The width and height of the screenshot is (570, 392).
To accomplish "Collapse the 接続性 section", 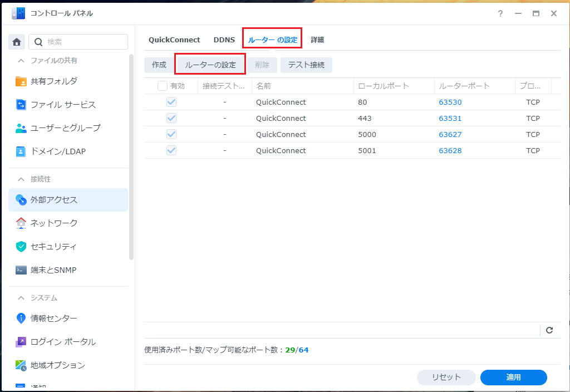I will [x=21, y=179].
